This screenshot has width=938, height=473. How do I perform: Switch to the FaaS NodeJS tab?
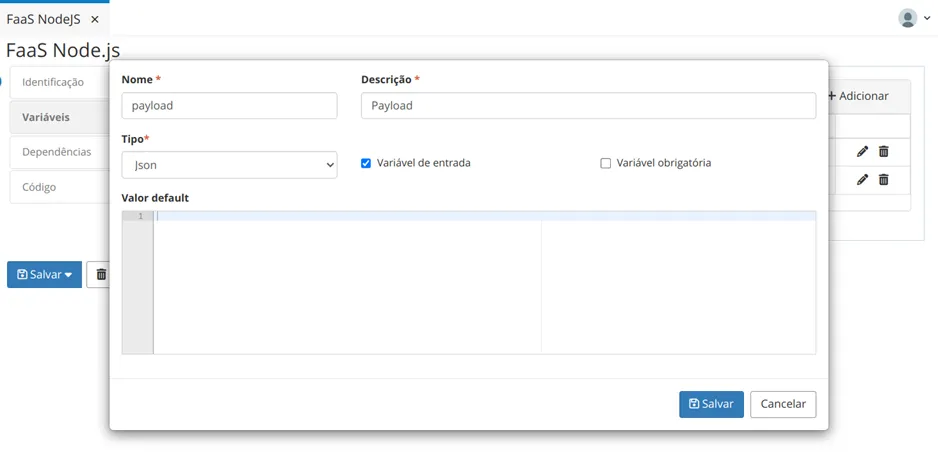(x=43, y=20)
